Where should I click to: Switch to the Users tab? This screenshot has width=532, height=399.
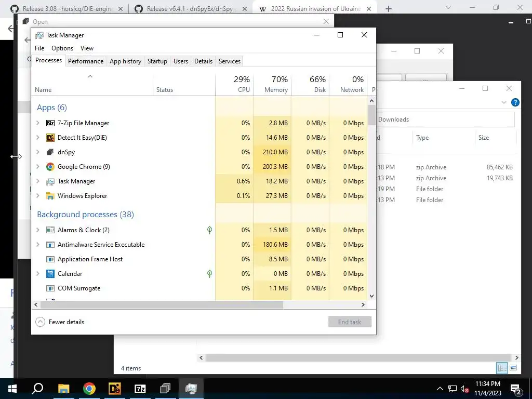point(180,61)
